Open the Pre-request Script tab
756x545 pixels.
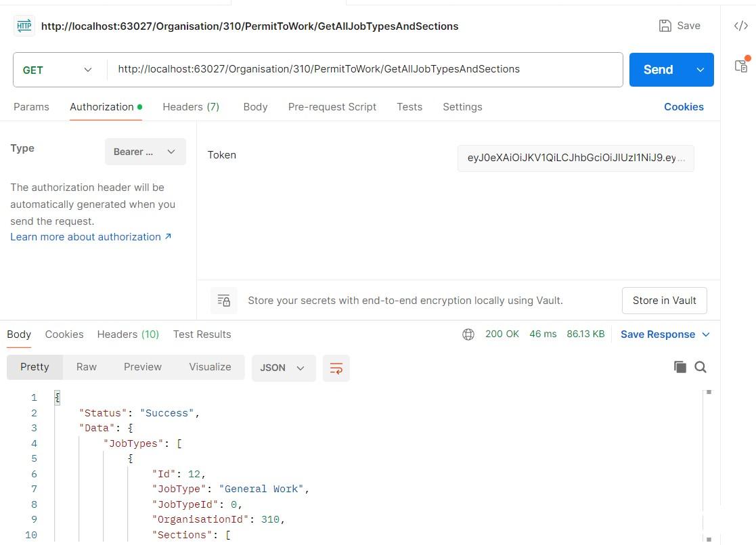click(332, 107)
